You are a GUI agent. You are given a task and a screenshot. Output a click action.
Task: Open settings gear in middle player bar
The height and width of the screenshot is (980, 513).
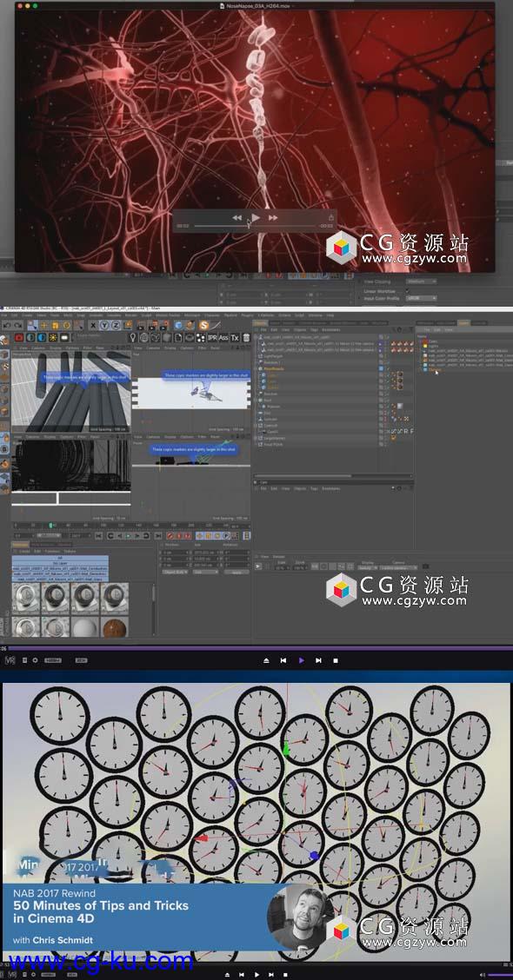[35, 660]
